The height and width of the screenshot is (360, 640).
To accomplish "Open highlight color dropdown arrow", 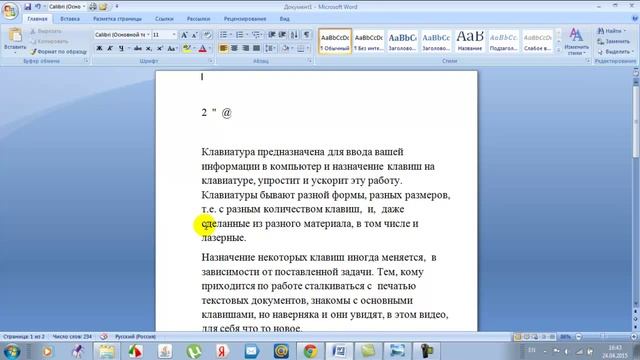I will tap(194, 49).
